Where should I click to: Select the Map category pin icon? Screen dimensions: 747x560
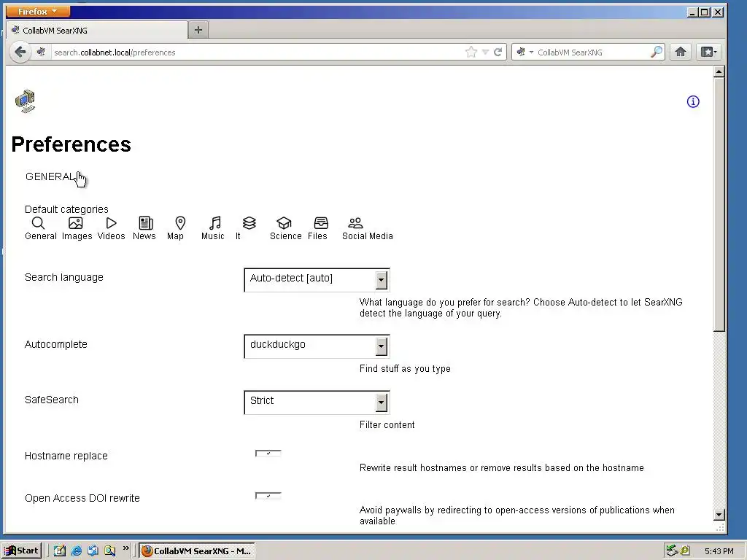point(180,223)
